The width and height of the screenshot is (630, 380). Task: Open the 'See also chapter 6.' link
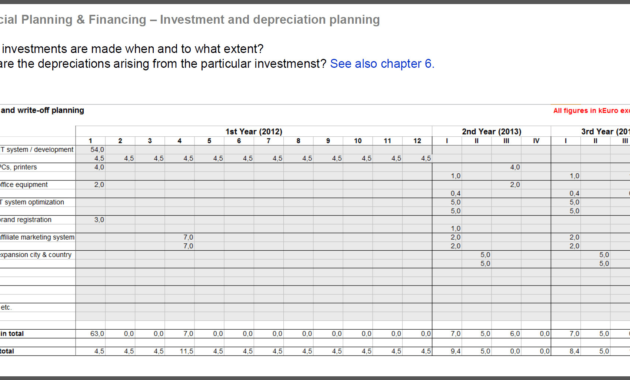point(382,64)
